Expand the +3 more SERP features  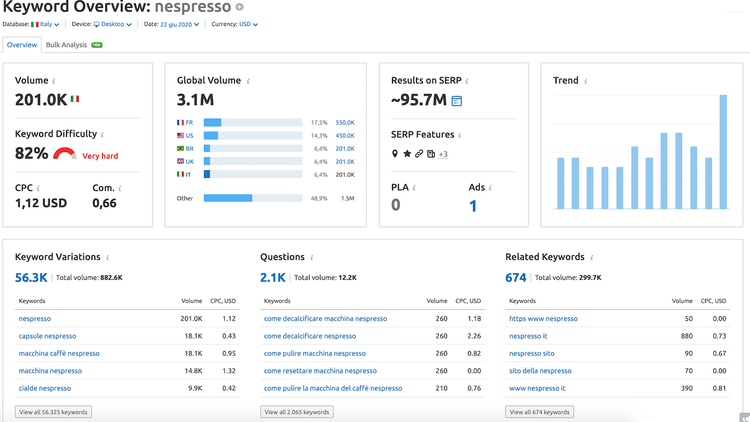pyautogui.click(x=443, y=154)
